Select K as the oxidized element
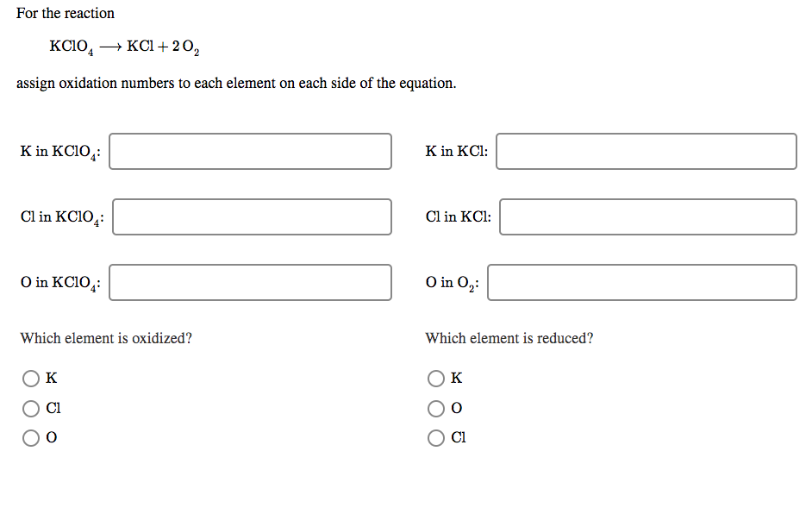 point(31,378)
